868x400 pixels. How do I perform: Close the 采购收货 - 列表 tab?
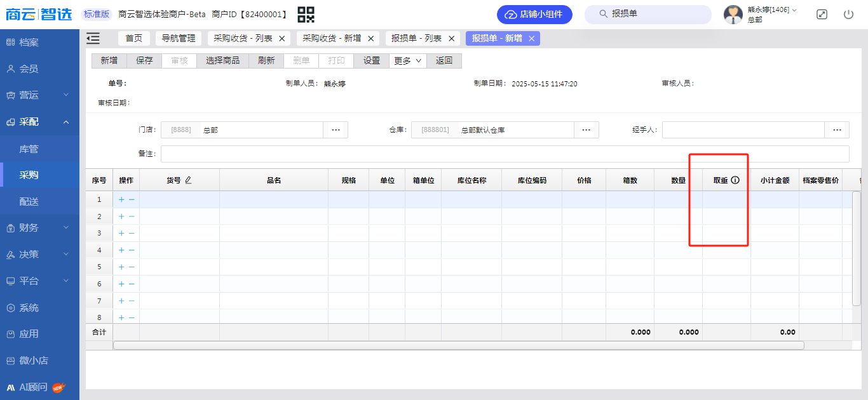[282, 39]
